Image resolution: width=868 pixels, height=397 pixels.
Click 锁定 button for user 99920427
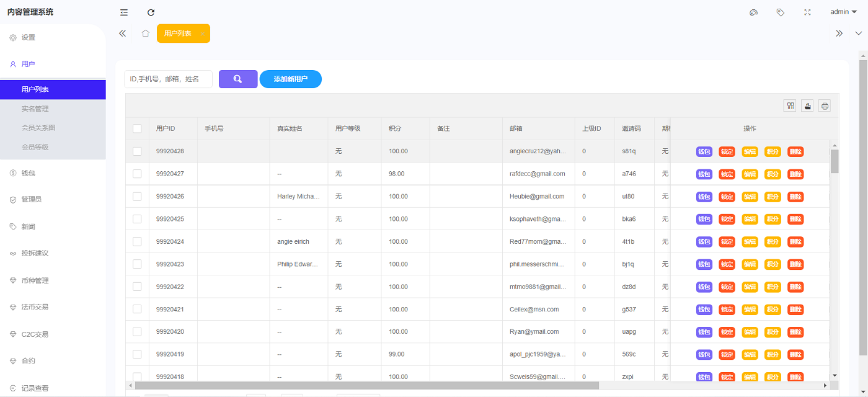tap(727, 174)
